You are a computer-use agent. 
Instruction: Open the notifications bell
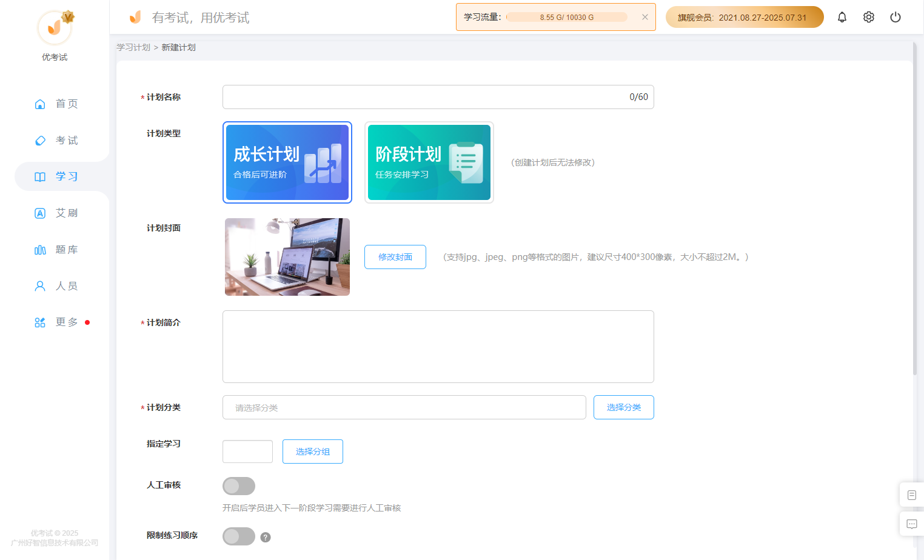tap(842, 17)
